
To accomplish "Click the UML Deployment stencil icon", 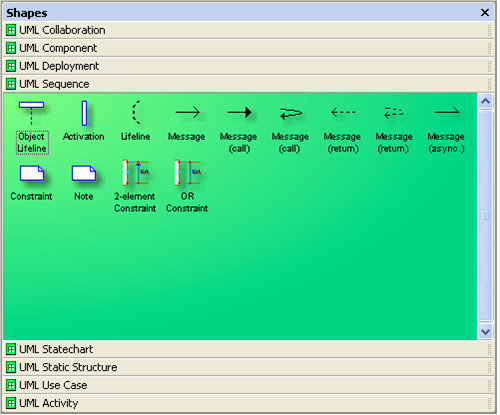I will (11, 66).
